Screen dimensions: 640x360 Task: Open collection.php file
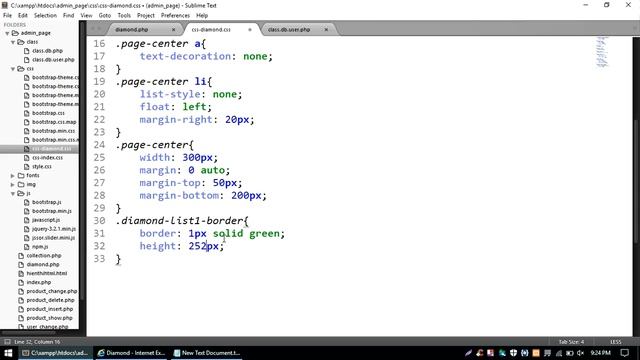(x=44, y=256)
